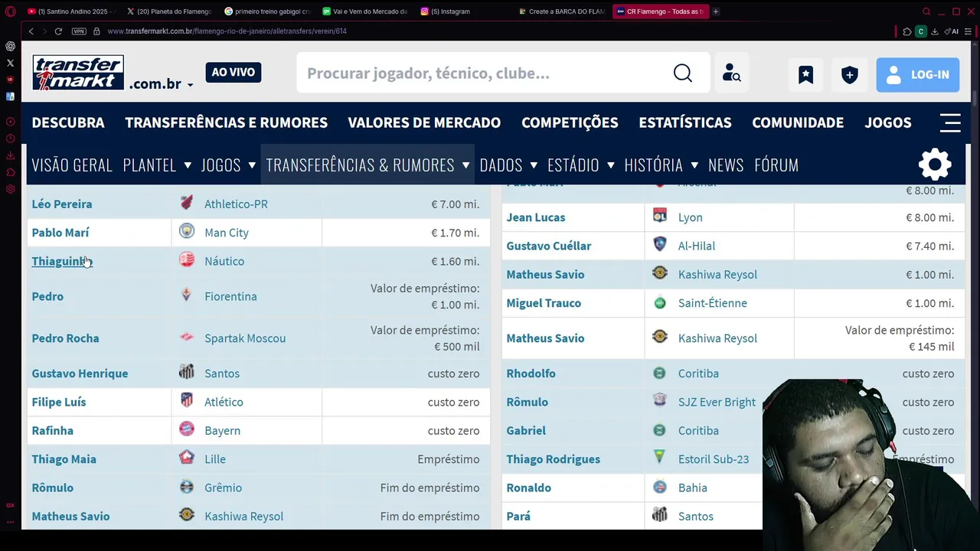Open ChatGPT in the Opera sidebar

tap(10, 47)
